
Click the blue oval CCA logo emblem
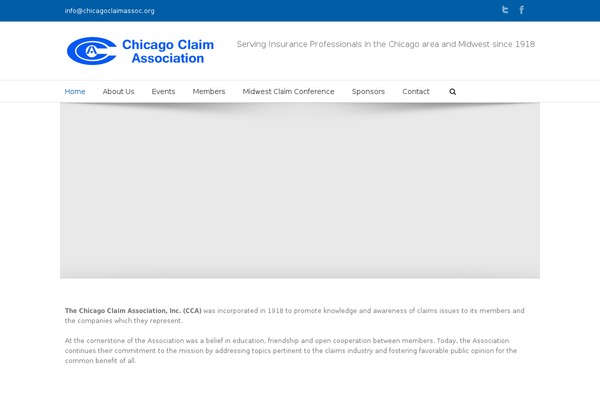pos(90,50)
